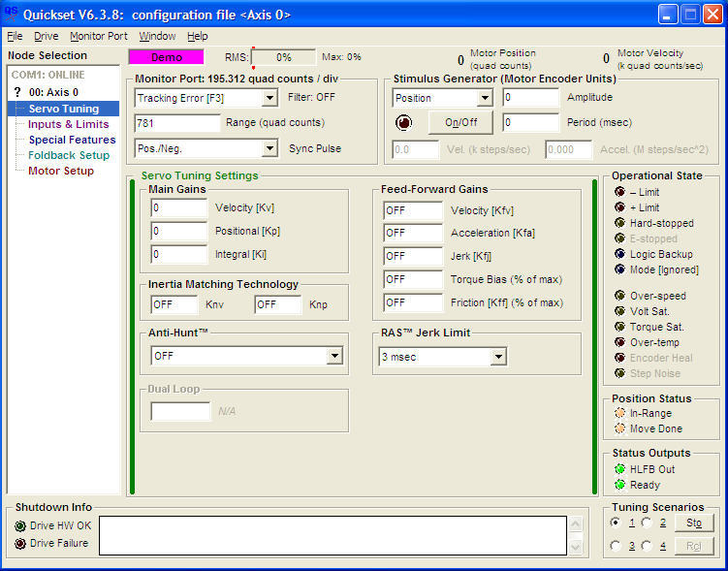Click the Velocity [Kv] gain field
This screenshot has width=728, height=571.
click(x=178, y=208)
